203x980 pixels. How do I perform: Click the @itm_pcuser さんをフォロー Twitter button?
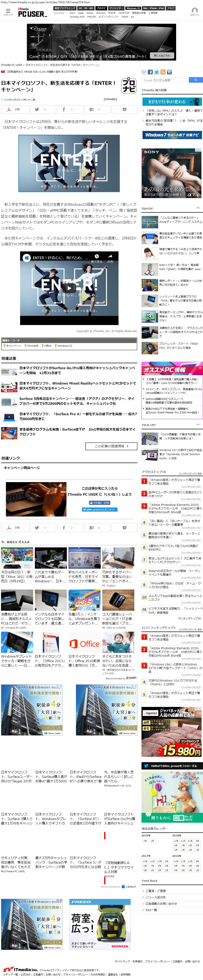pyautogui.click(x=99, y=509)
